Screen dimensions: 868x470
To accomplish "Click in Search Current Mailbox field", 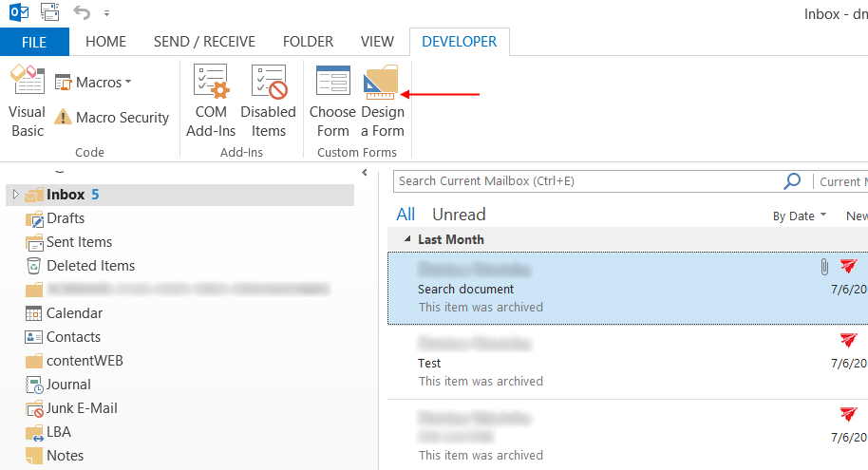I will coord(584,181).
